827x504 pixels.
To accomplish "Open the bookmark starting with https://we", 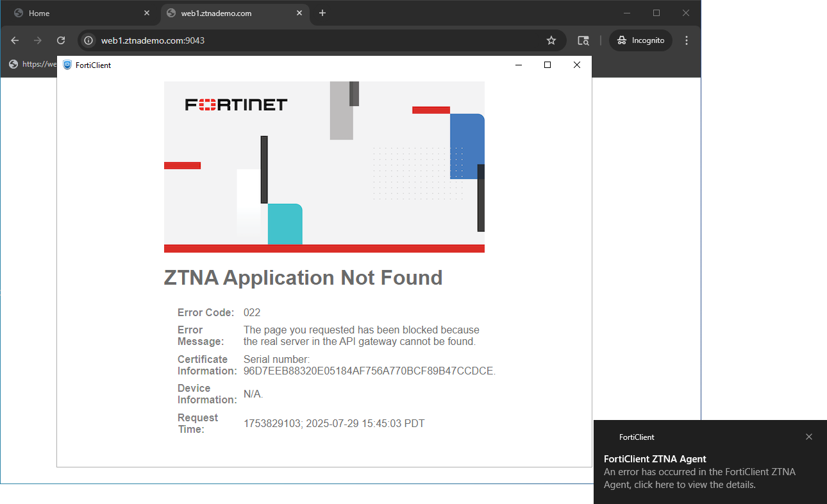I will (x=33, y=64).
